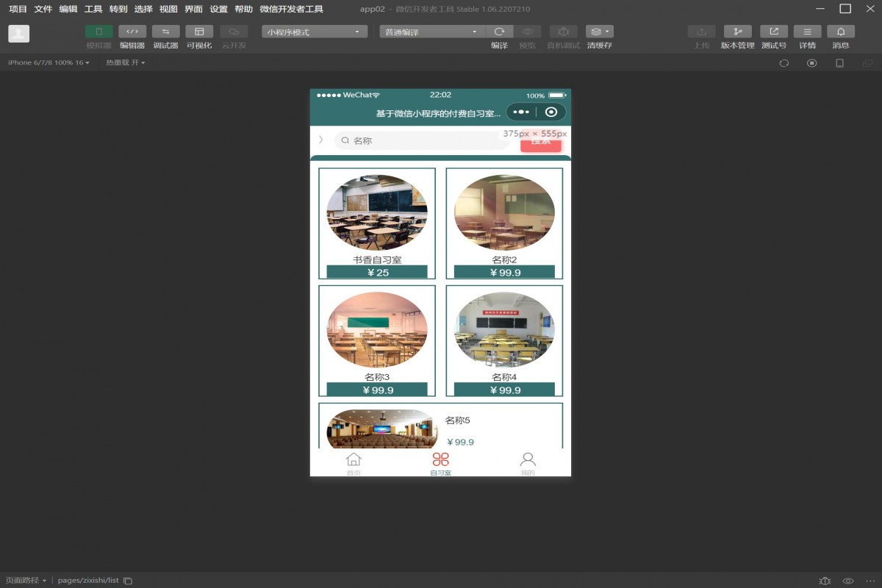The width and height of the screenshot is (882, 588).
Task: Open the normal compile mode dropdown
Action: pyautogui.click(x=432, y=32)
